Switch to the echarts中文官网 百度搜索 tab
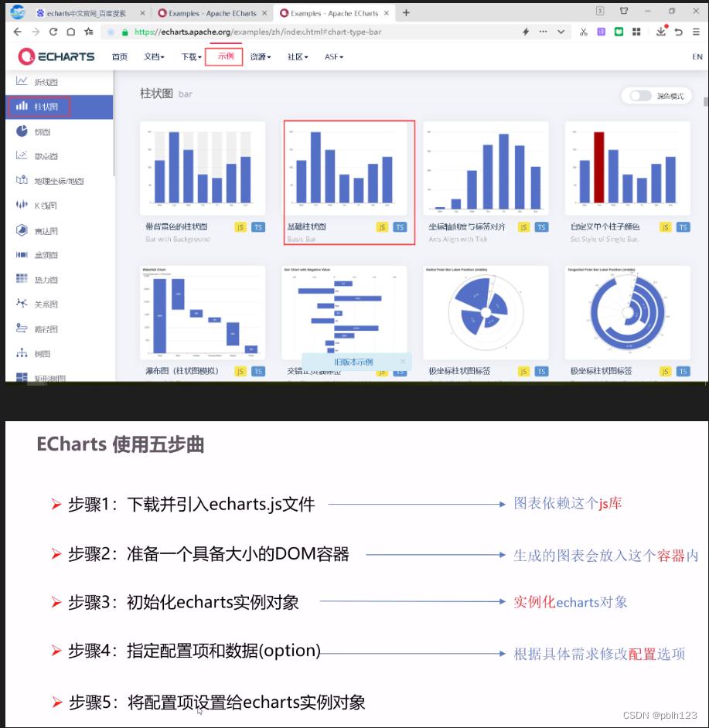 (86, 13)
